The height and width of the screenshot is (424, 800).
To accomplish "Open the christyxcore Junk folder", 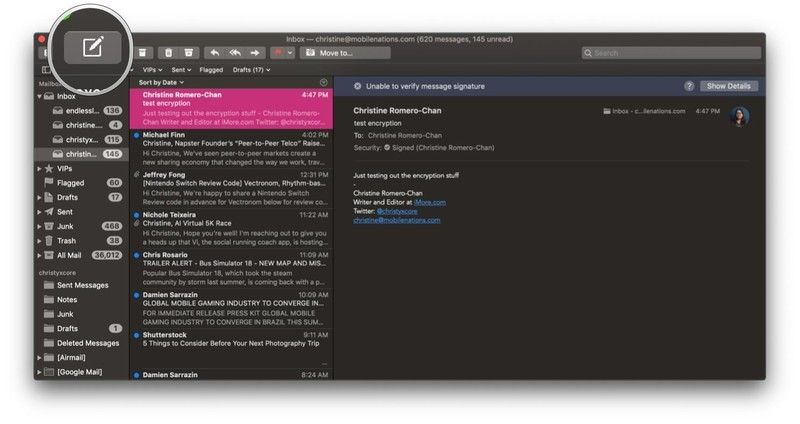I will click(x=82, y=314).
